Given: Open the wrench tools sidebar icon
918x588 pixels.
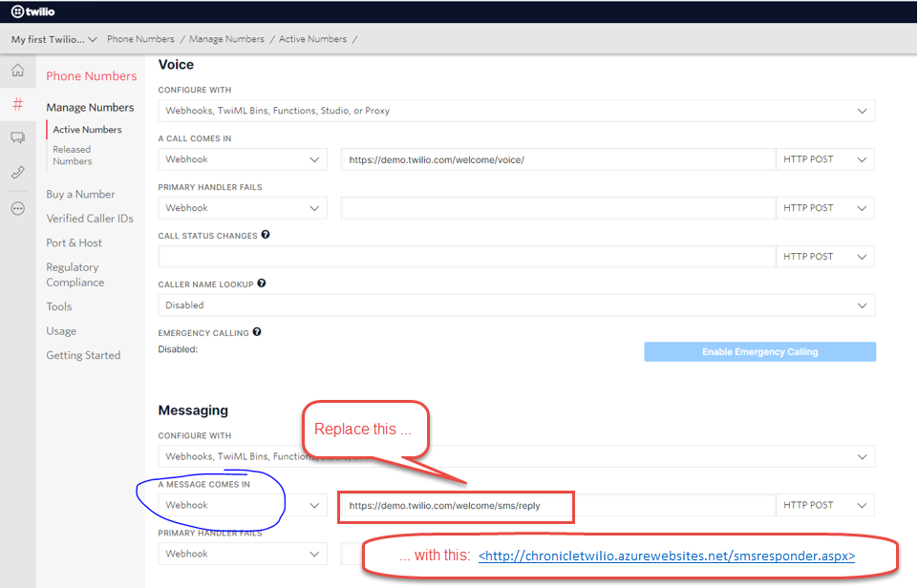Looking at the screenshot, I should tap(18, 173).
